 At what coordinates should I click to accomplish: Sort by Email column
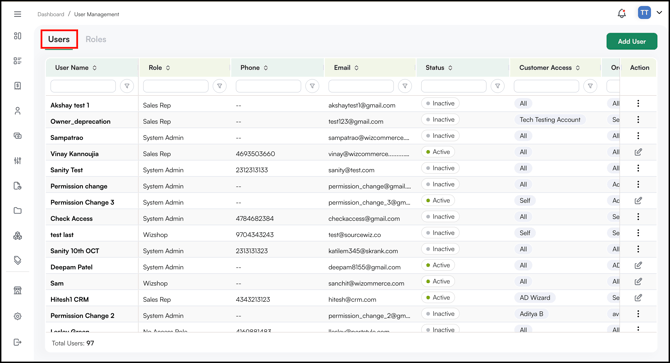click(x=356, y=67)
